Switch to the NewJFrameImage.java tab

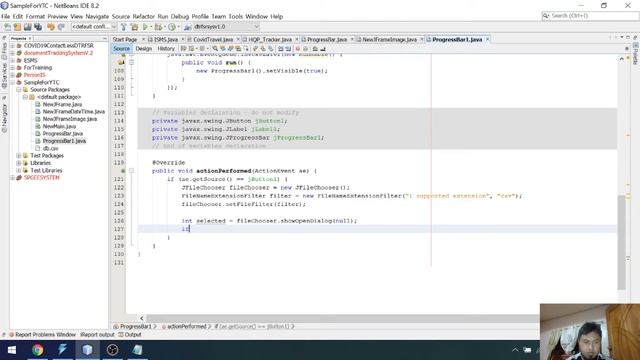[389, 40]
